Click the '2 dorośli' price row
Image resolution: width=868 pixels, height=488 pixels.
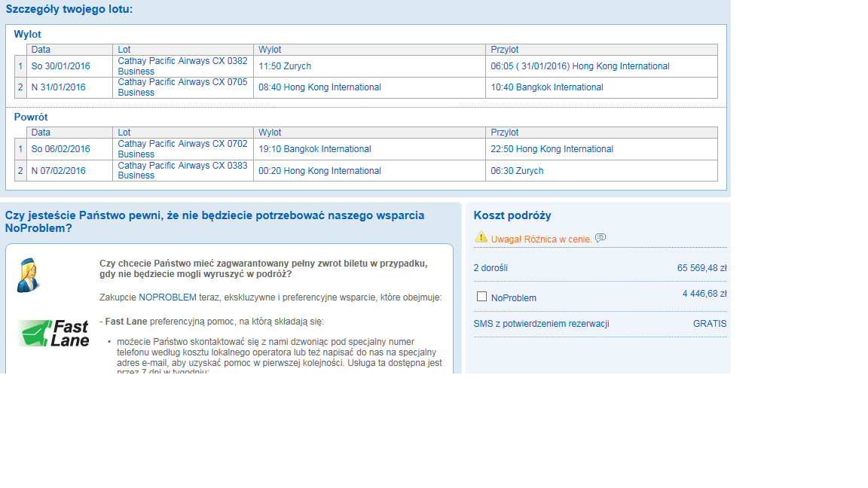click(x=600, y=268)
